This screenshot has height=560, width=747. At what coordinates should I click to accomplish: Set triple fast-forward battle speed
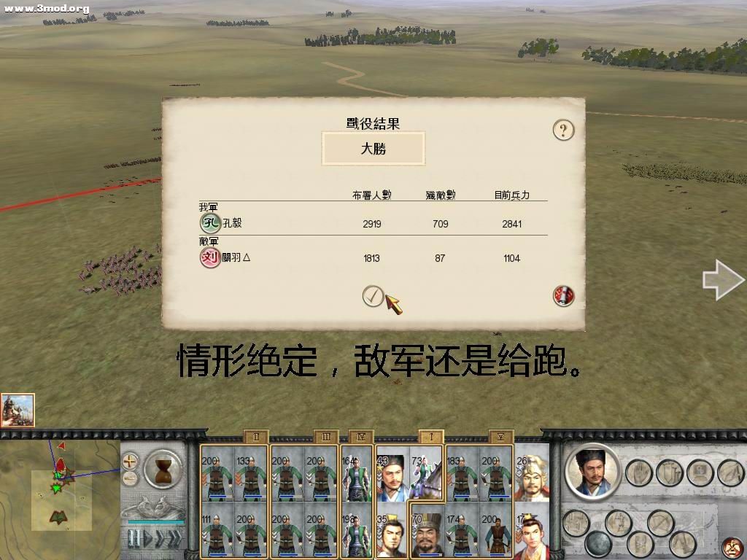(x=175, y=538)
